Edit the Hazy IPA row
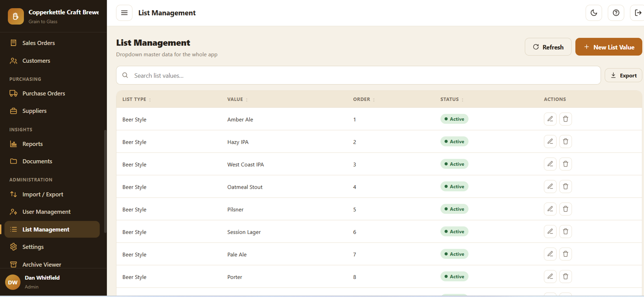 [x=550, y=142]
